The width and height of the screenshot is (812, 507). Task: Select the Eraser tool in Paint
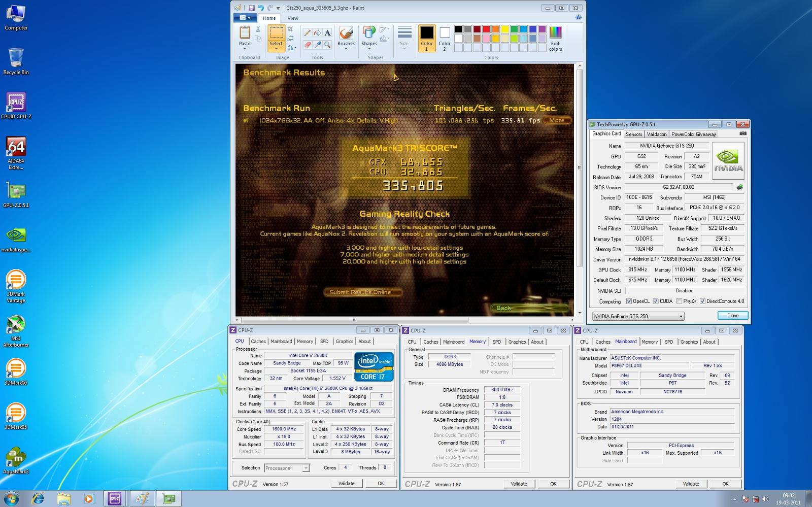coord(307,45)
